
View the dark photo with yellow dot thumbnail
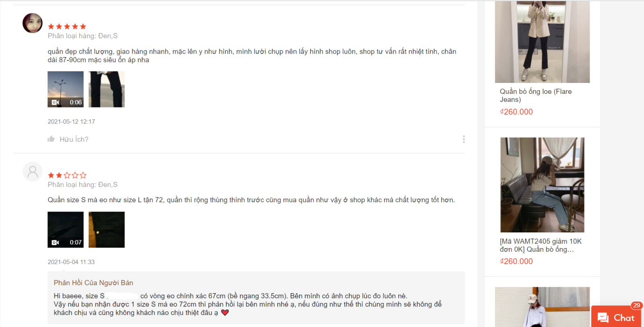pyautogui.click(x=107, y=230)
